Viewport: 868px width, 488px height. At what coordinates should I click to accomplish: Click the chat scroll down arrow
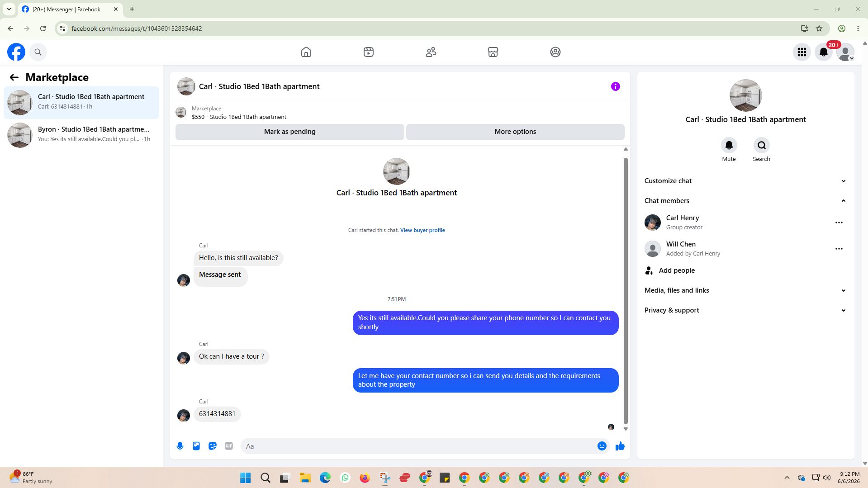pos(626,429)
